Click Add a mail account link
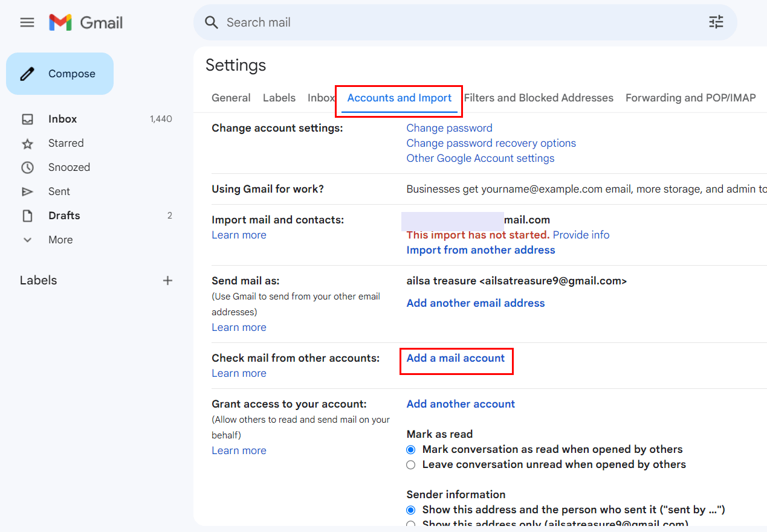 pyautogui.click(x=456, y=358)
